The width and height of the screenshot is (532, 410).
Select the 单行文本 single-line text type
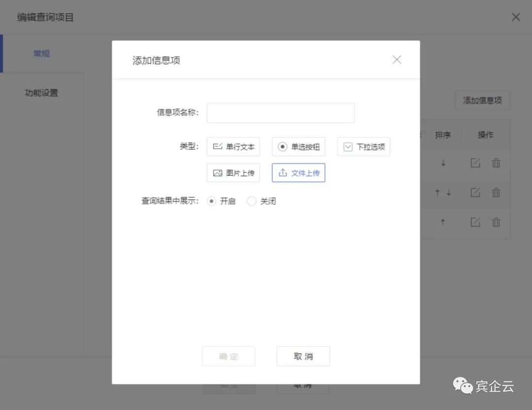[233, 146]
